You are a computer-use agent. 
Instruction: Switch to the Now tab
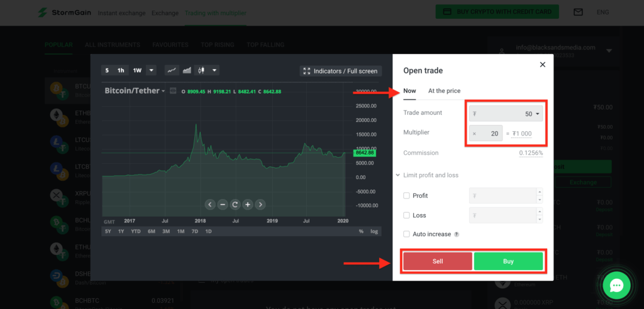point(409,91)
